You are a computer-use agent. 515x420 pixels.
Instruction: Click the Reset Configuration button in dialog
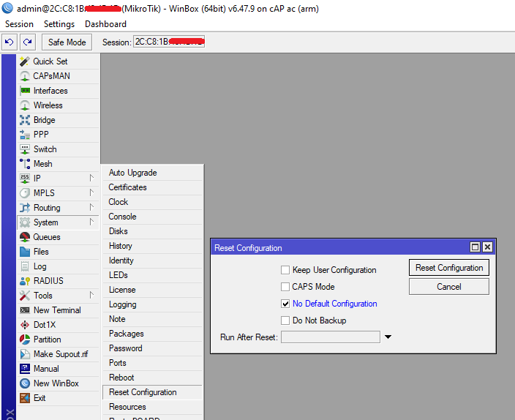point(449,268)
